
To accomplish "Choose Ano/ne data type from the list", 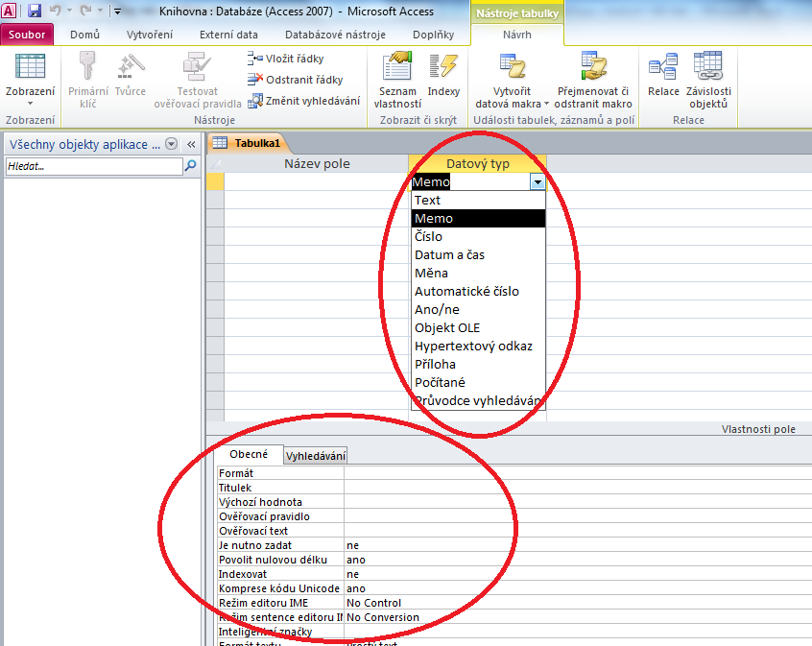I will pos(478,309).
